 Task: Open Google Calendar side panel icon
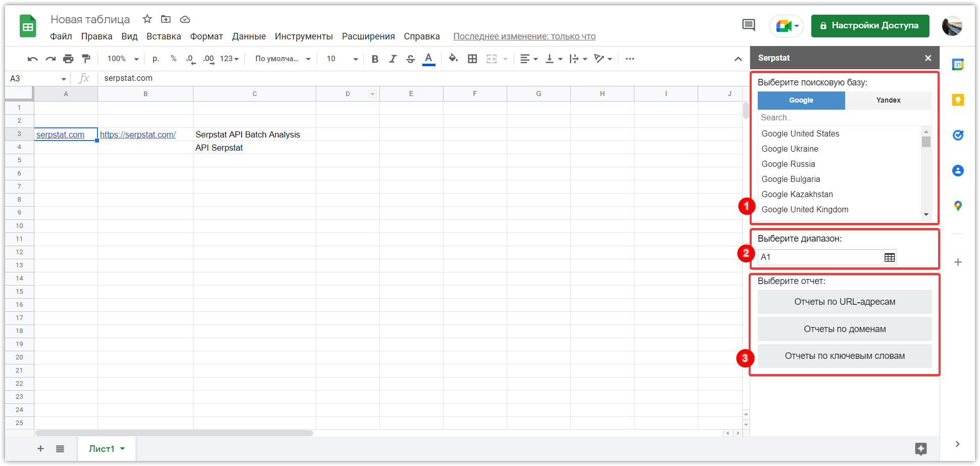click(958, 64)
